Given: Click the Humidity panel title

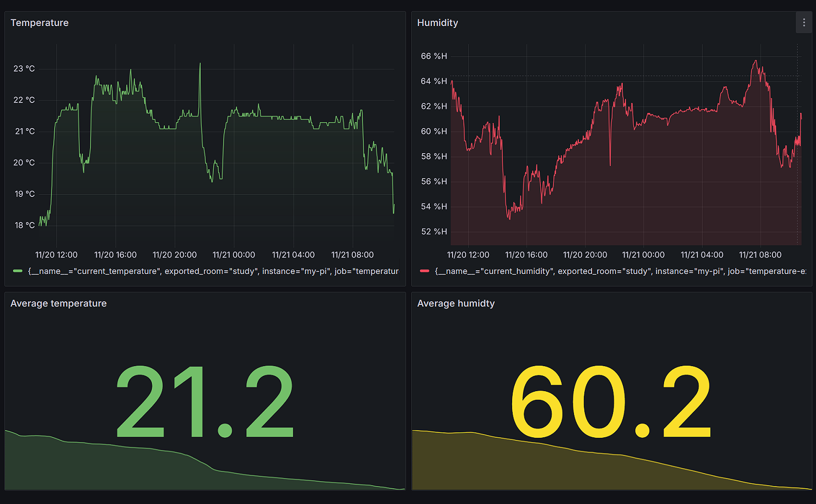Looking at the screenshot, I should (437, 23).
